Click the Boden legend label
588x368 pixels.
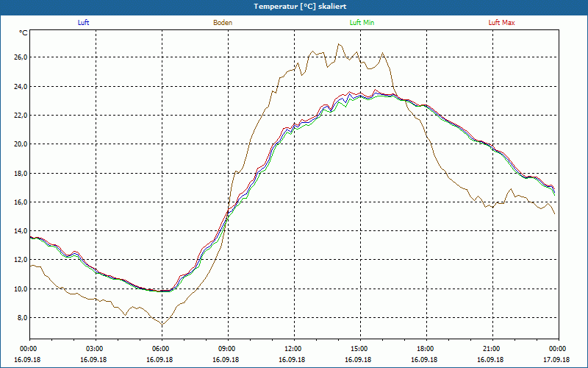(223, 23)
